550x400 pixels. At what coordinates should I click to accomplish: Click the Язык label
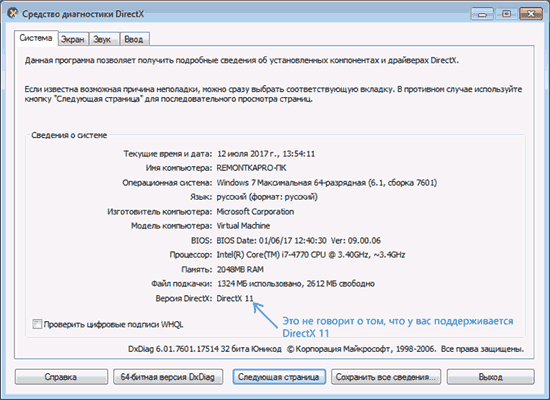point(201,197)
